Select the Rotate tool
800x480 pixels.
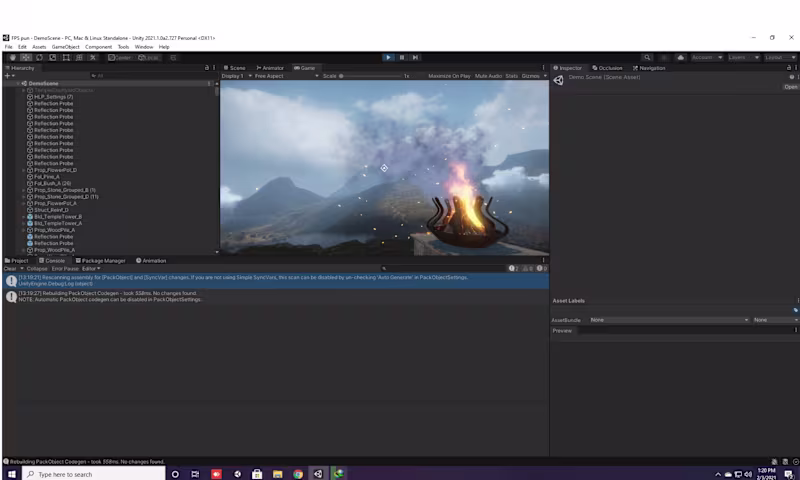(x=39, y=57)
